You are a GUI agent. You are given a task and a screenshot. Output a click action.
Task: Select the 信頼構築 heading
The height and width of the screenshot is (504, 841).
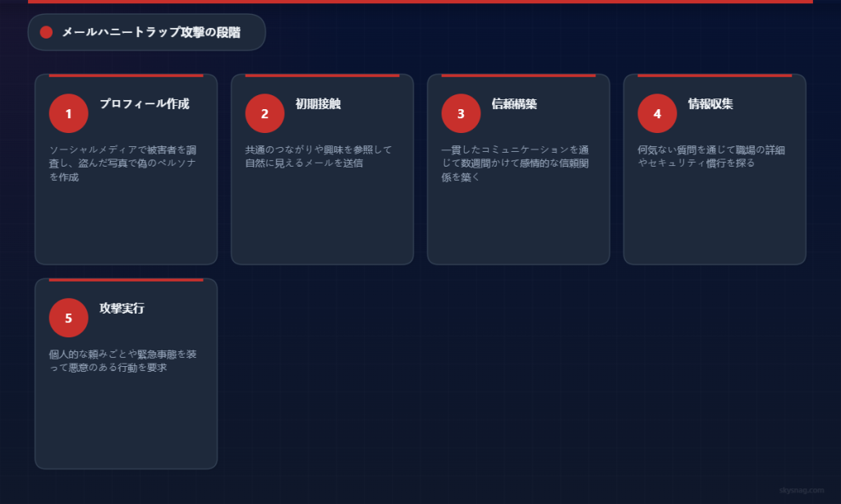(x=514, y=104)
